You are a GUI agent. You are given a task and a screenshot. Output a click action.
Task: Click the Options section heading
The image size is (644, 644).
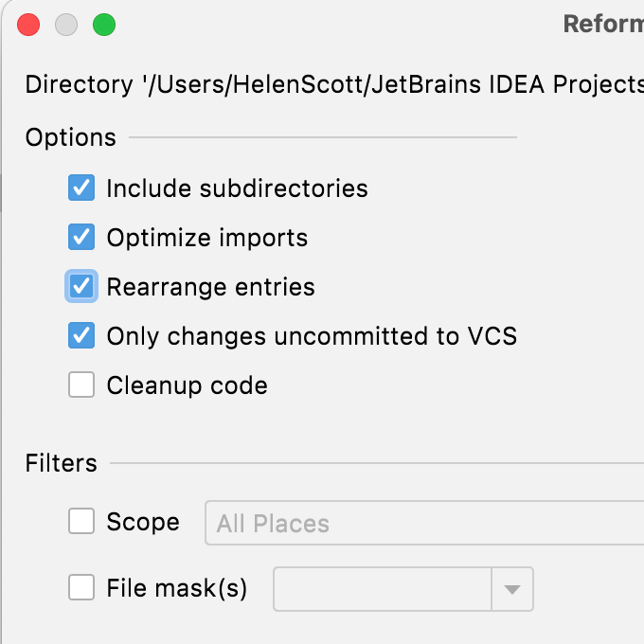[x=71, y=137]
